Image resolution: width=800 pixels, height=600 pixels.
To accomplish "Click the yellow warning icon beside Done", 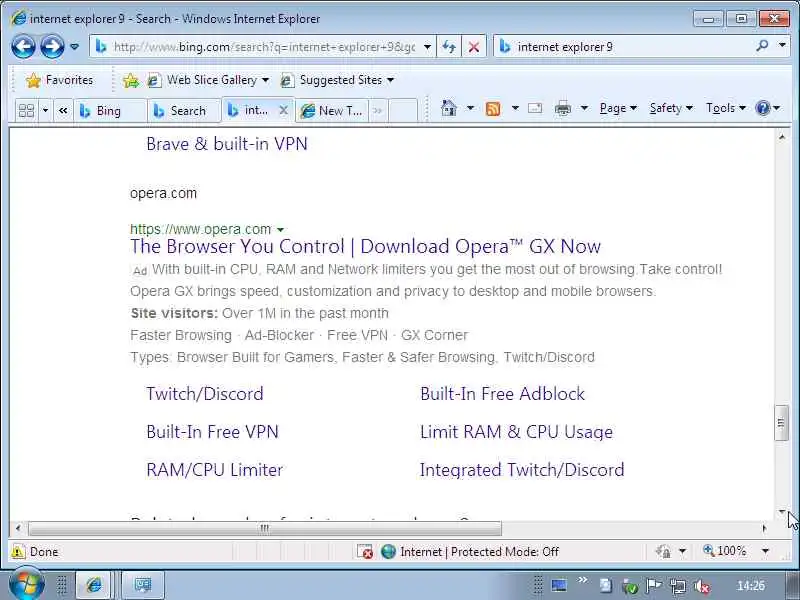I will click(x=18, y=552).
